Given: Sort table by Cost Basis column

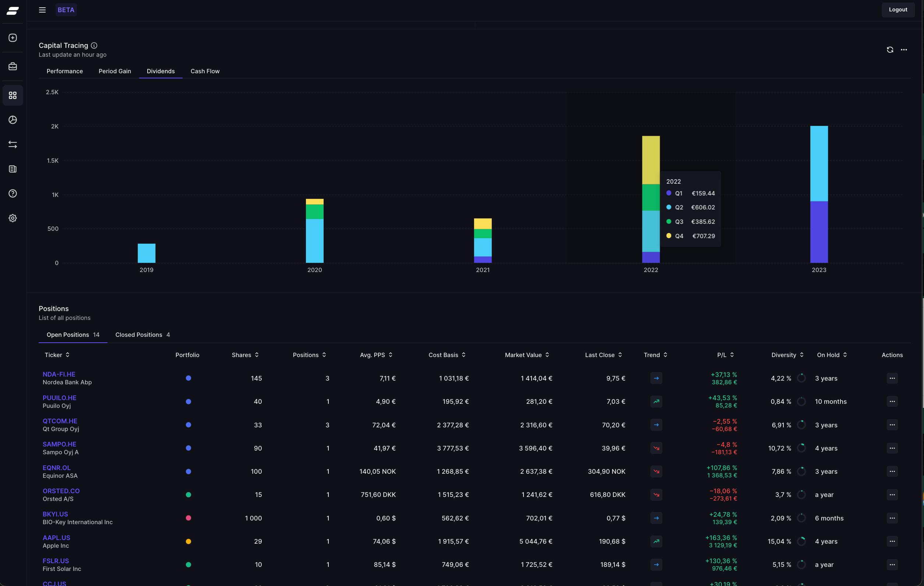Looking at the screenshot, I should tap(447, 354).
